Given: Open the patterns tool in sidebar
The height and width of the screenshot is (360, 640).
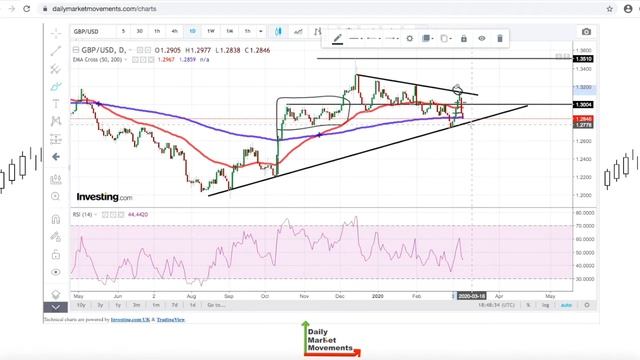Looking at the screenshot, I should (x=56, y=121).
